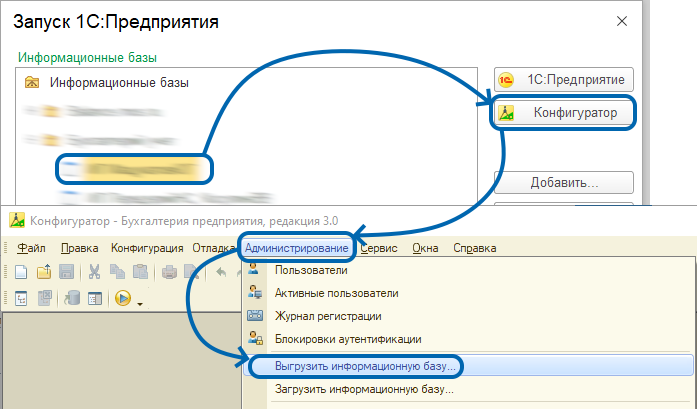
Task: Open the configuration tree icon
Action: pyautogui.click(x=21, y=298)
